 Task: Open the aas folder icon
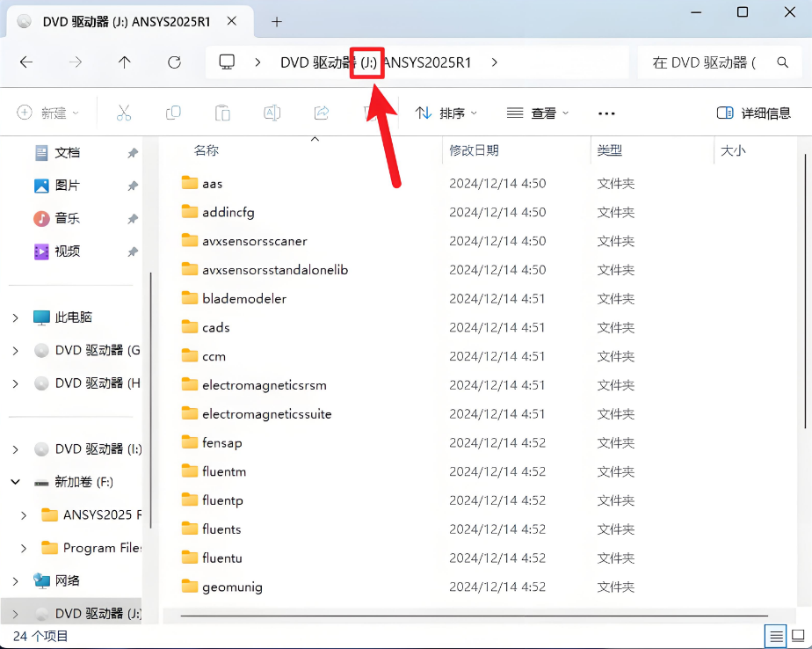[190, 183]
